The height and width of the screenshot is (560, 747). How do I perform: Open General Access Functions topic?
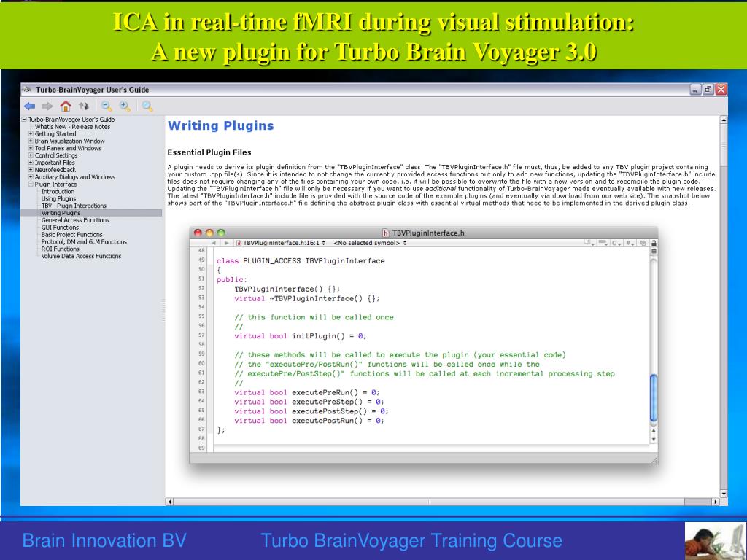coord(75,220)
